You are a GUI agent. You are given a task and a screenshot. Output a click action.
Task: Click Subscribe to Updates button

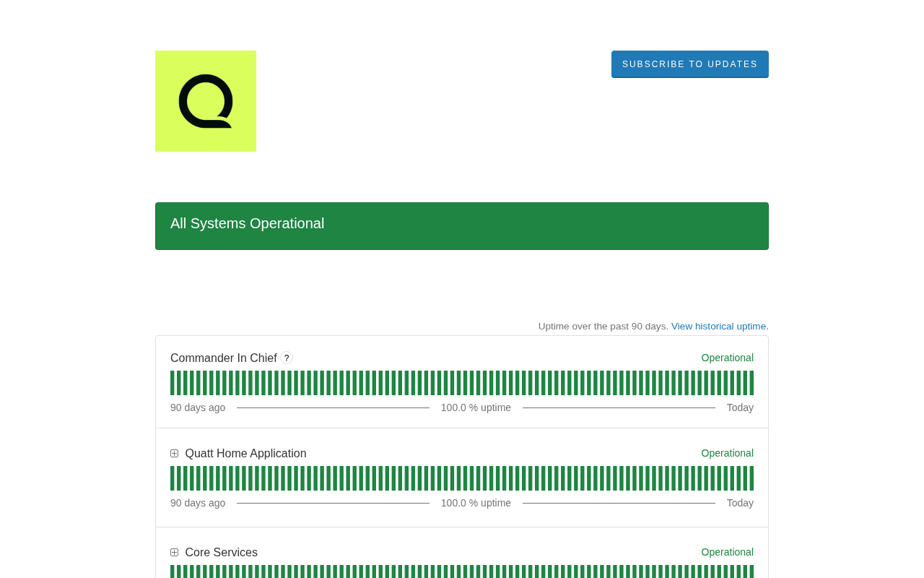(x=690, y=64)
